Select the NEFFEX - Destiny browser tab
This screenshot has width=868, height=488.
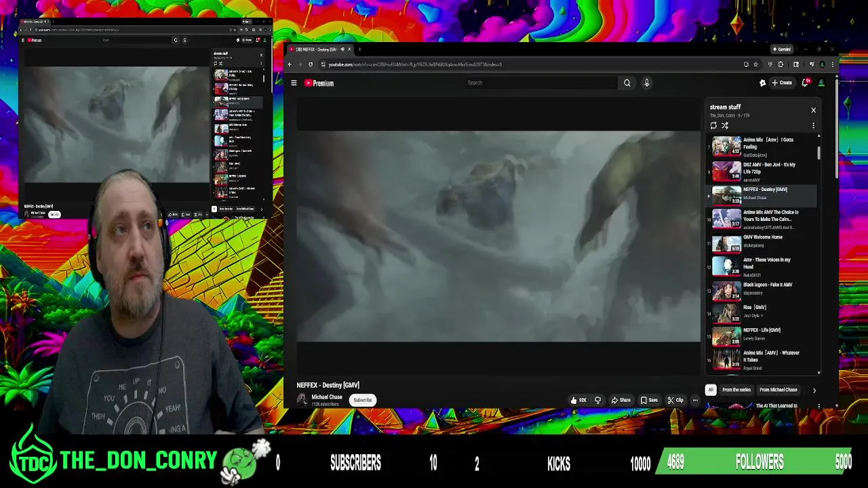(x=319, y=49)
